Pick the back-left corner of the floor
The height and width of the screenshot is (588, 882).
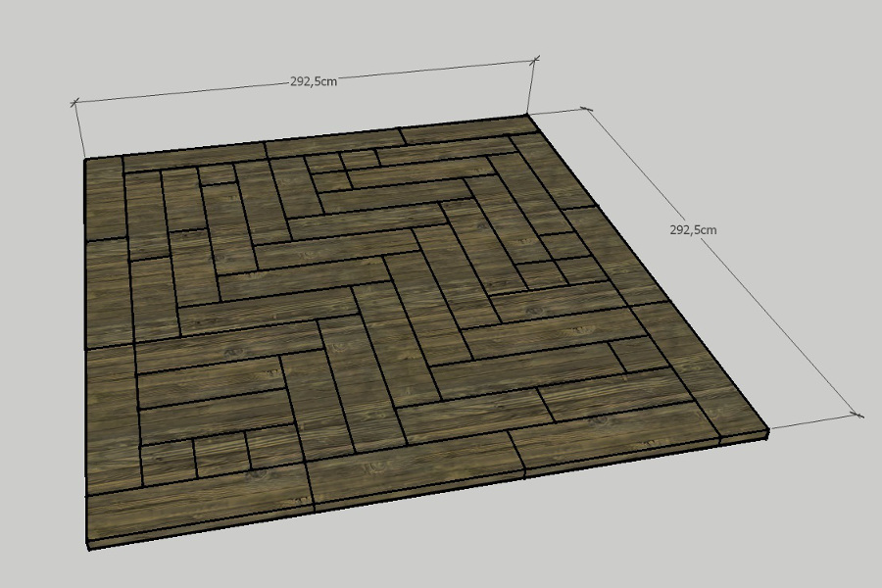86,159
